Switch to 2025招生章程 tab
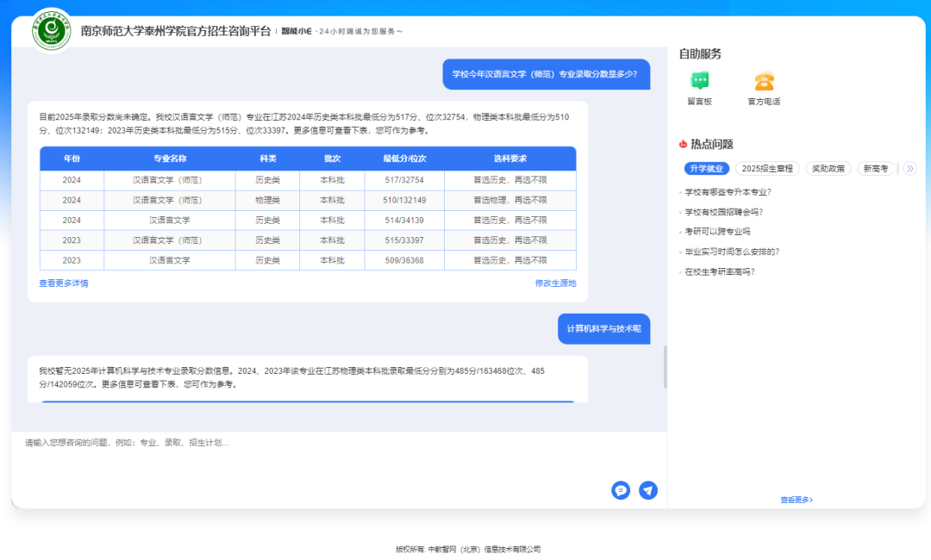931x560 pixels. (x=767, y=169)
